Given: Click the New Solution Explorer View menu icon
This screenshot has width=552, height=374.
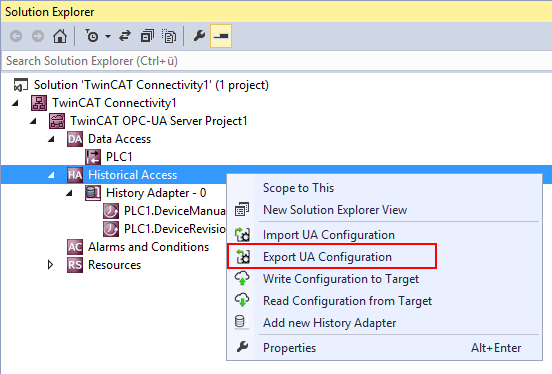Looking at the screenshot, I should coord(242,210).
